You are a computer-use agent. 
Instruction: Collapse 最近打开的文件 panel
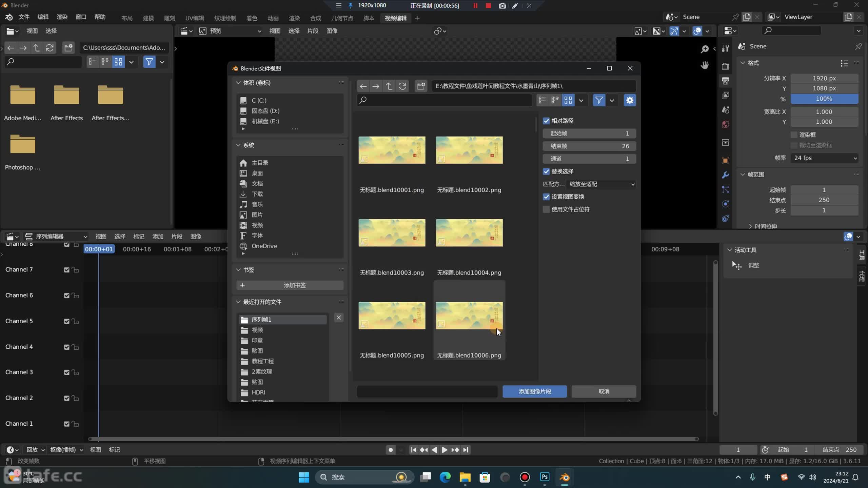tap(238, 302)
